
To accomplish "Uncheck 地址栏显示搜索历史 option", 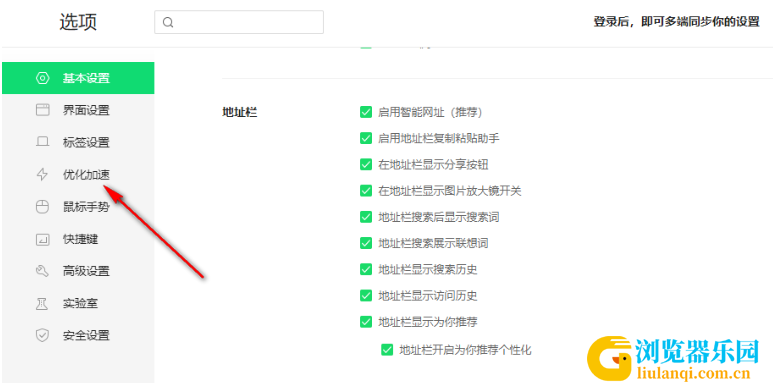I will 366,269.
